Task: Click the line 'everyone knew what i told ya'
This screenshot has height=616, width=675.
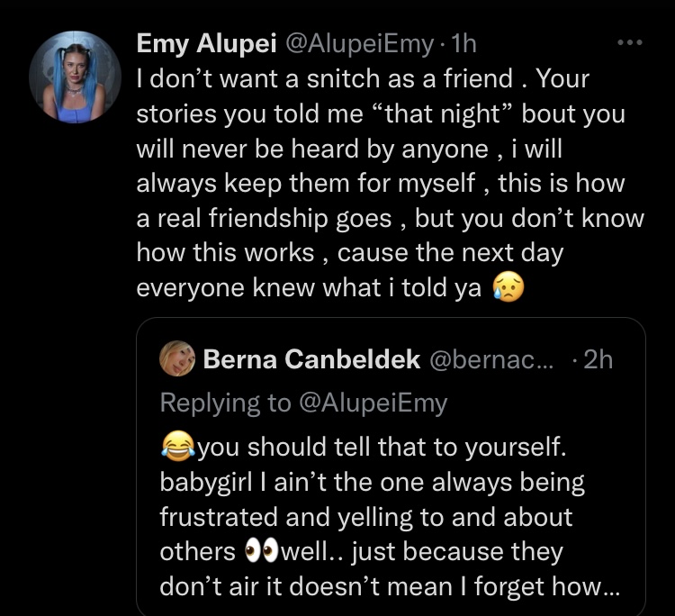Action: 308,287
